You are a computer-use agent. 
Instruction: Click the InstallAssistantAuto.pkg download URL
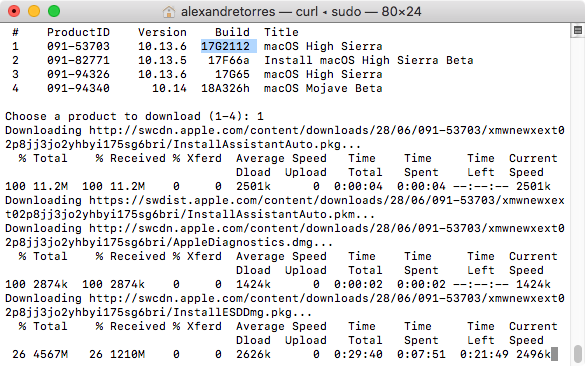[285, 137]
